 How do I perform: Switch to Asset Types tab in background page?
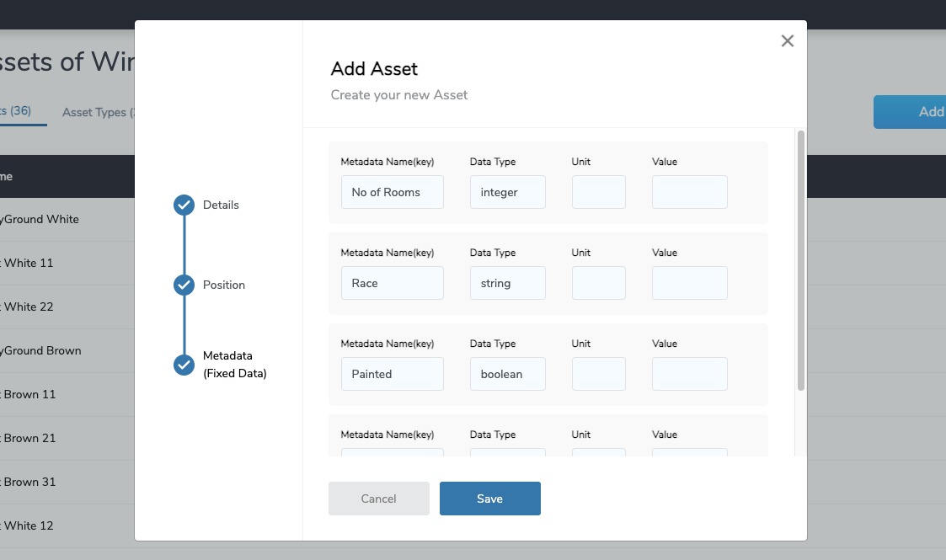coord(99,112)
